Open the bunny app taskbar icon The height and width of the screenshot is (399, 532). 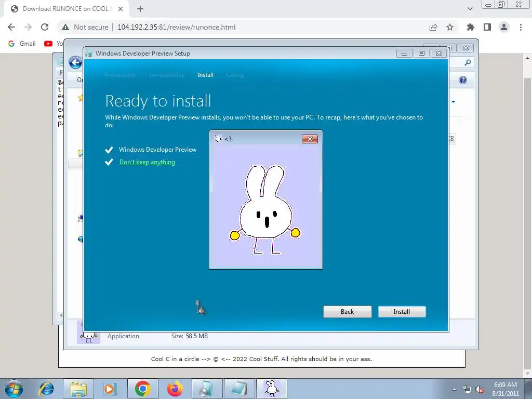(272, 389)
